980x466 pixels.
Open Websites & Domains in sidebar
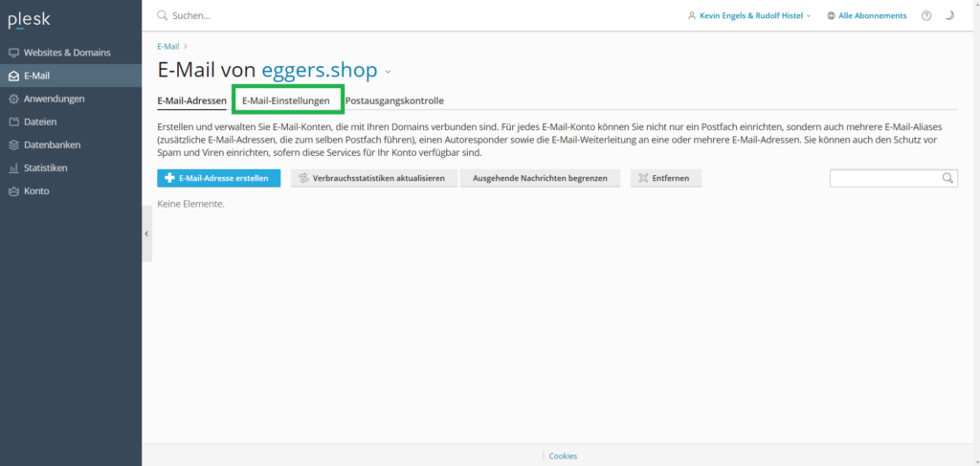67,53
